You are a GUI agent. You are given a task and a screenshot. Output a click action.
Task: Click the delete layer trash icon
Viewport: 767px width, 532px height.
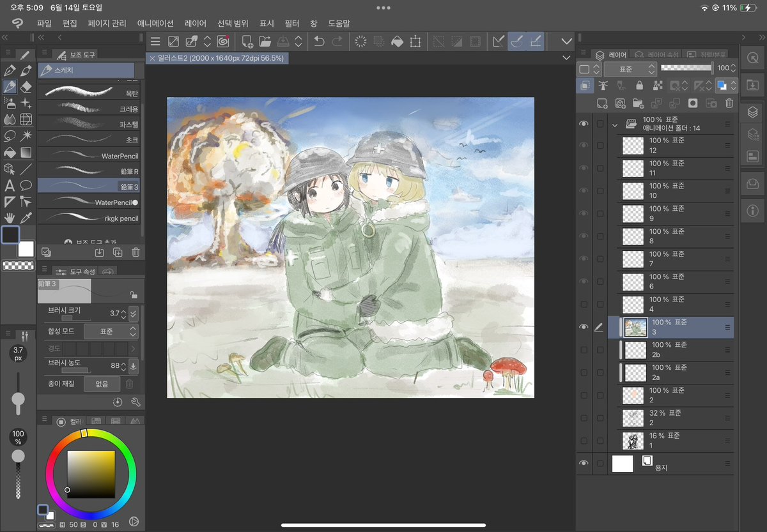(729, 103)
